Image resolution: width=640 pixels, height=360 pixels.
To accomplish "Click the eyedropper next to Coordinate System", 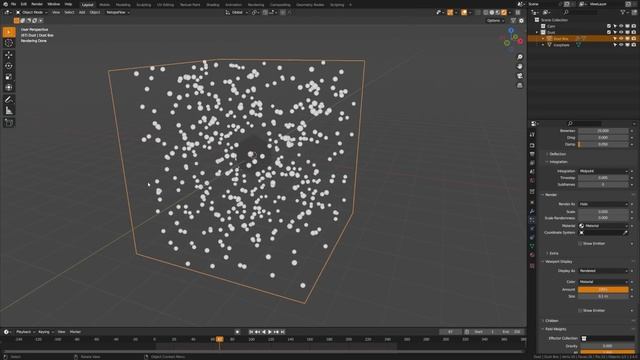I will pos(625,233).
